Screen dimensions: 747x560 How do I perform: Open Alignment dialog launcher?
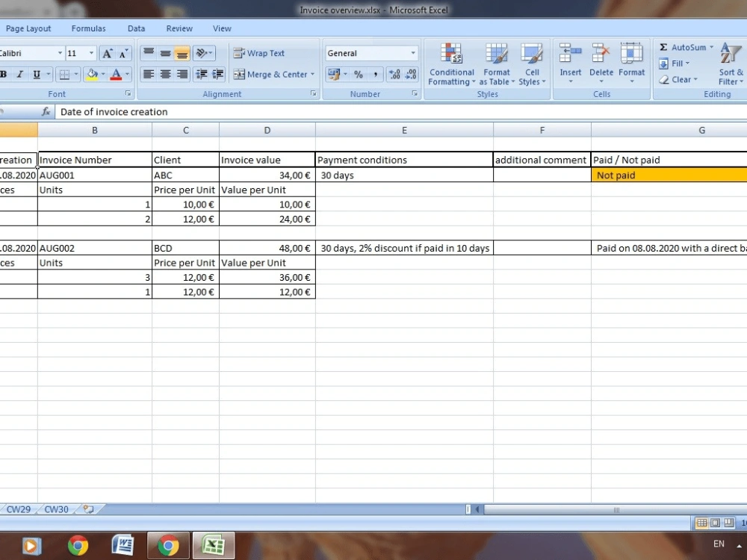pyautogui.click(x=313, y=94)
